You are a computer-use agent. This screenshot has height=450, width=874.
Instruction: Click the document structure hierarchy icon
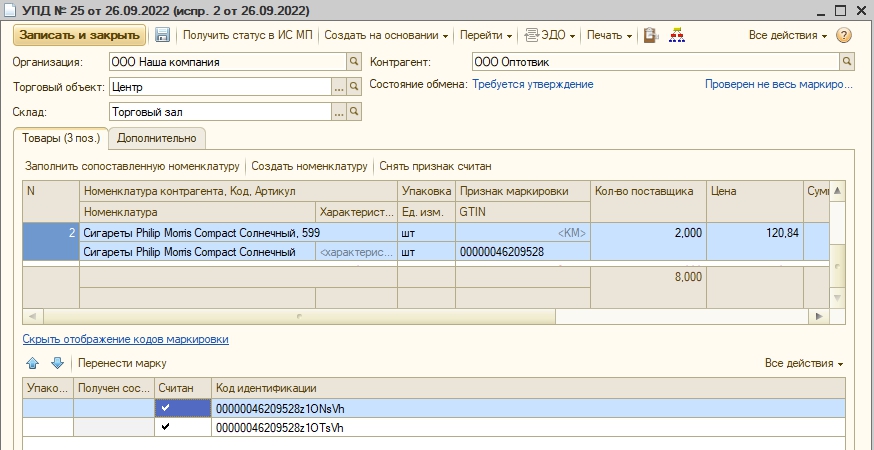pos(677,36)
